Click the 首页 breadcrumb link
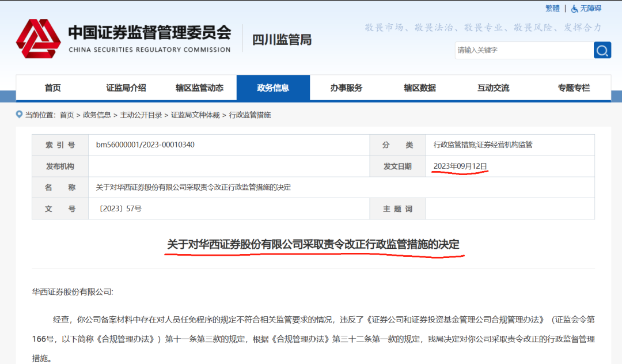Screen dimensions: 622x364 click(x=67, y=115)
